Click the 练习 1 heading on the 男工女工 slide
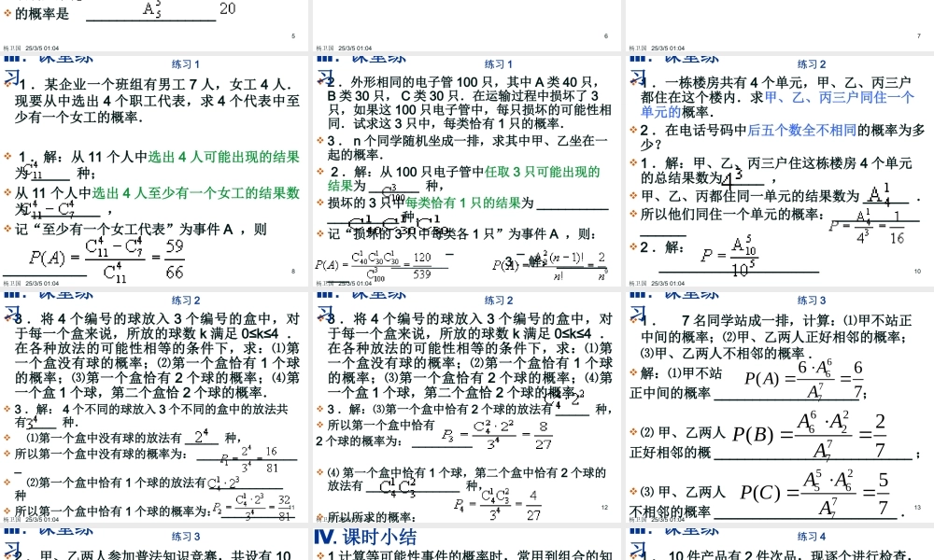This screenshot has width=934, height=560. [x=186, y=64]
